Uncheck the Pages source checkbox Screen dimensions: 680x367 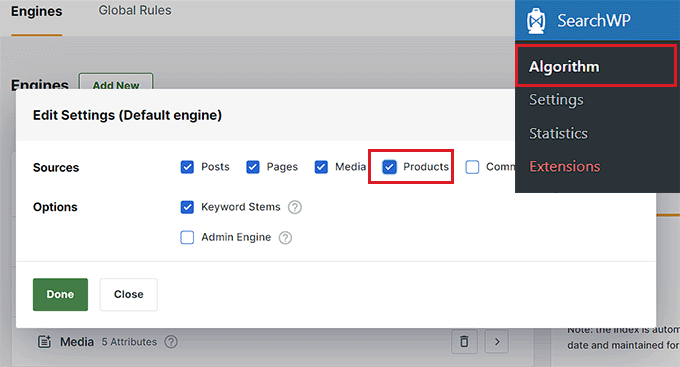tap(253, 167)
